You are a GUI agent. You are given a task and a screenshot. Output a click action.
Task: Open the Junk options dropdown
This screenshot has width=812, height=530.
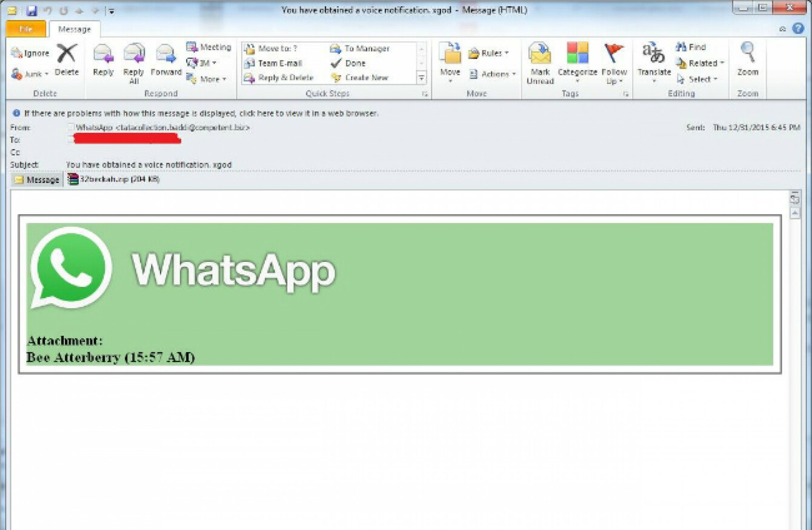(x=30, y=74)
